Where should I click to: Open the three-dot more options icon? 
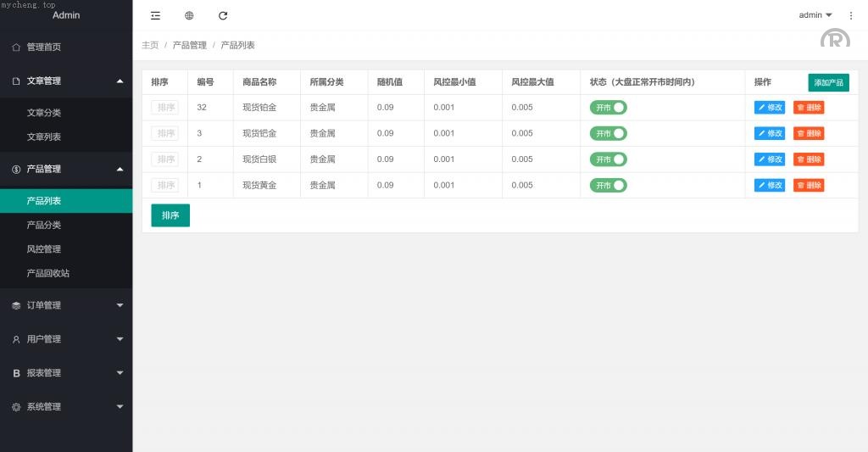coord(851,15)
